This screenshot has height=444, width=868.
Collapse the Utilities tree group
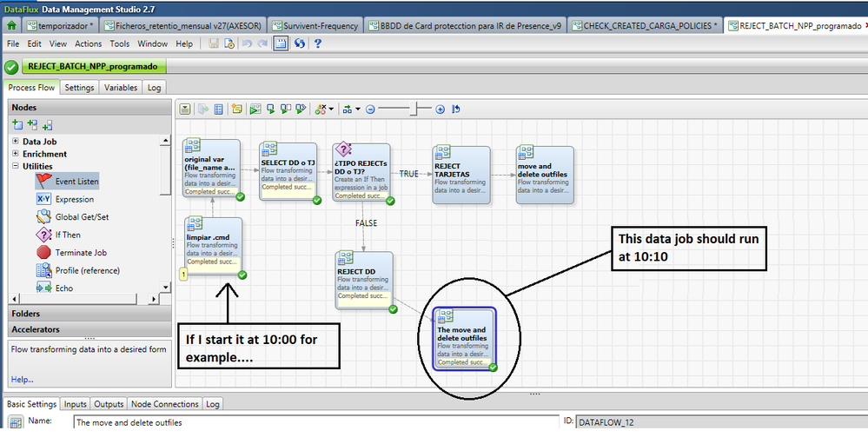click(x=16, y=166)
